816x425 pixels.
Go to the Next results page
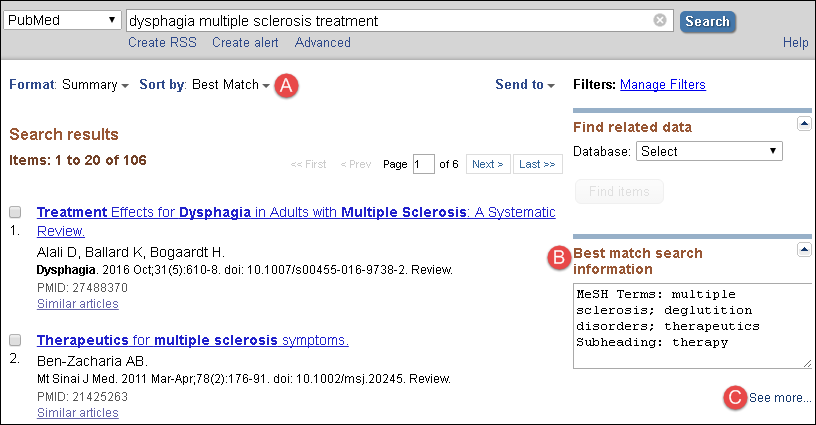[487, 164]
